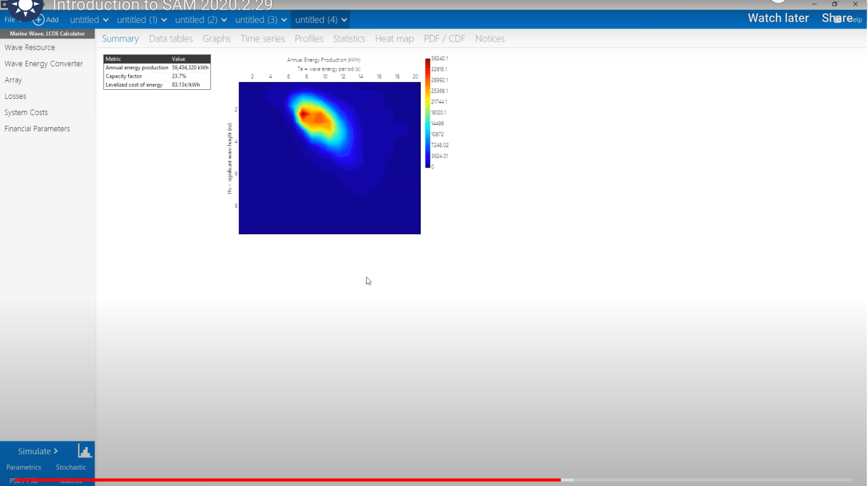
Task: Run the Simulate button
Action: click(37, 451)
